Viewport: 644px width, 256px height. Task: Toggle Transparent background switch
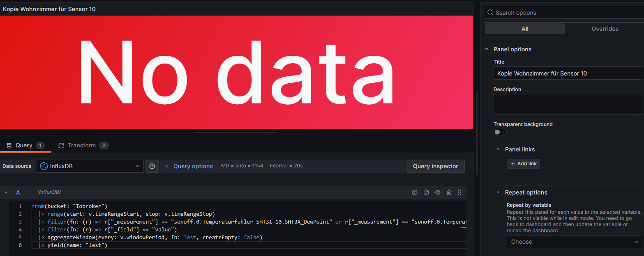pyautogui.click(x=500, y=132)
